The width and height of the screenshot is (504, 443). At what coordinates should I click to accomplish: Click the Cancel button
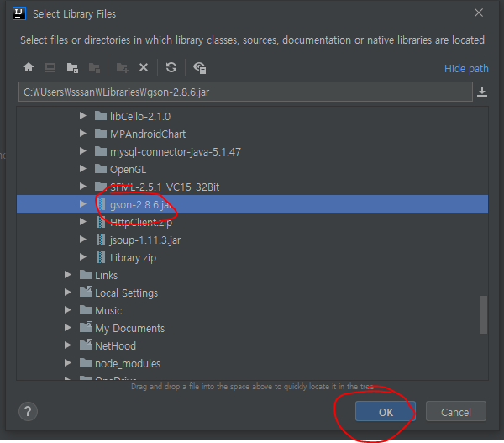click(456, 411)
